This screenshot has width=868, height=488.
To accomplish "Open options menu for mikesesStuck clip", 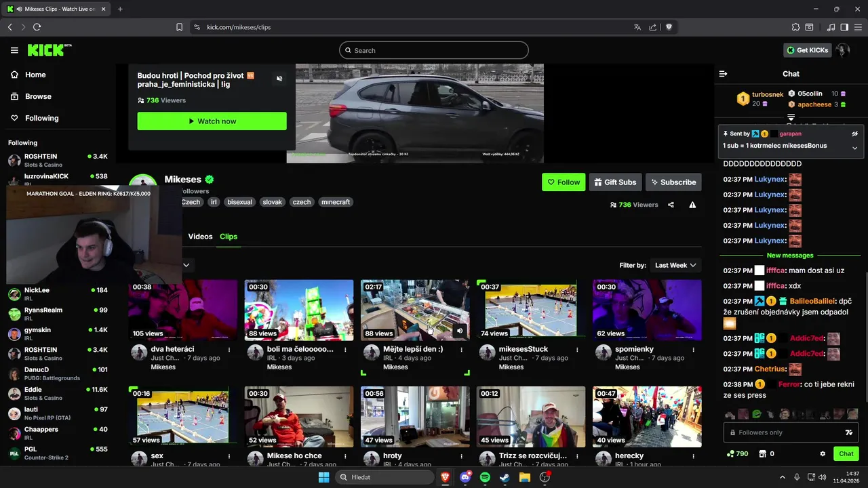I will click(577, 350).
